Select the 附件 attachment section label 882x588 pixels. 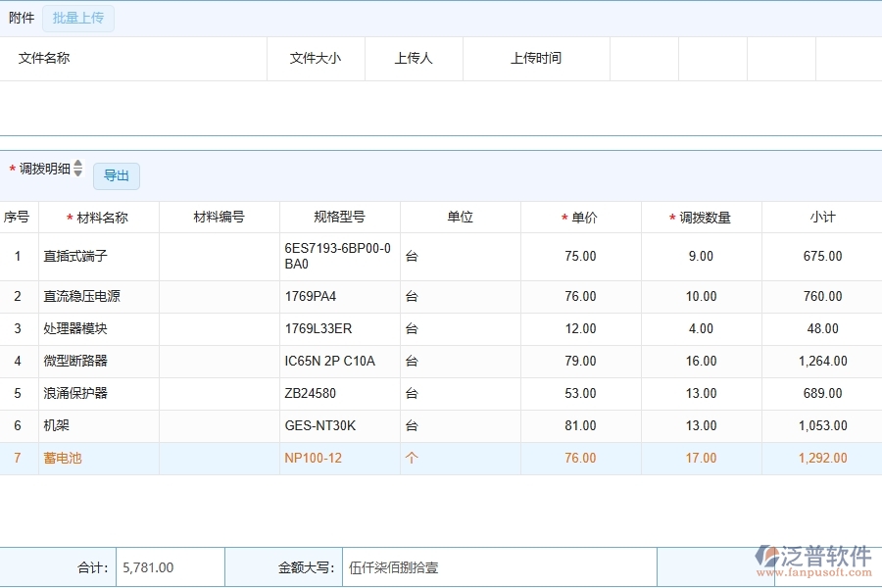tap(22, 18)
